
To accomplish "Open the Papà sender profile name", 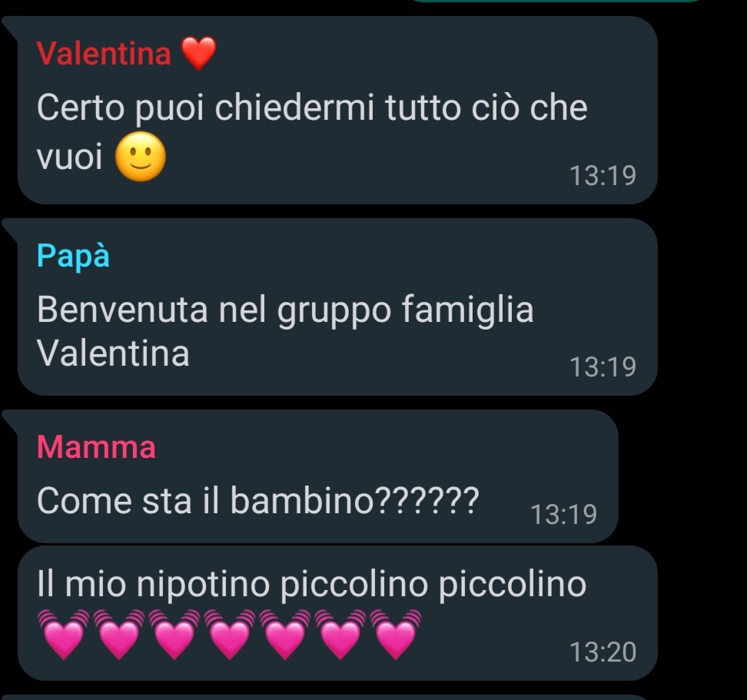I will coord(73,257).
